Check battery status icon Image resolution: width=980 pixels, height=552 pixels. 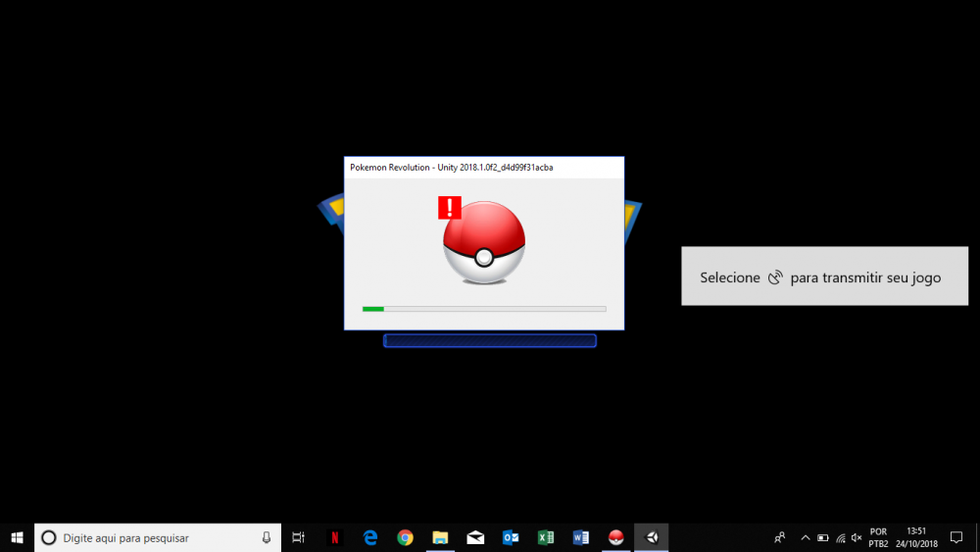(822, 537)
